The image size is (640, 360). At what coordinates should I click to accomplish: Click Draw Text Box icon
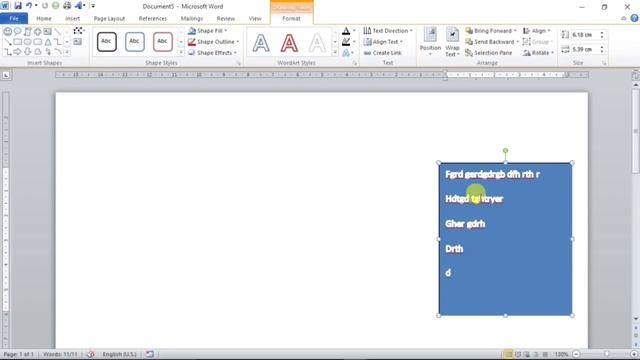click(78, 42)
